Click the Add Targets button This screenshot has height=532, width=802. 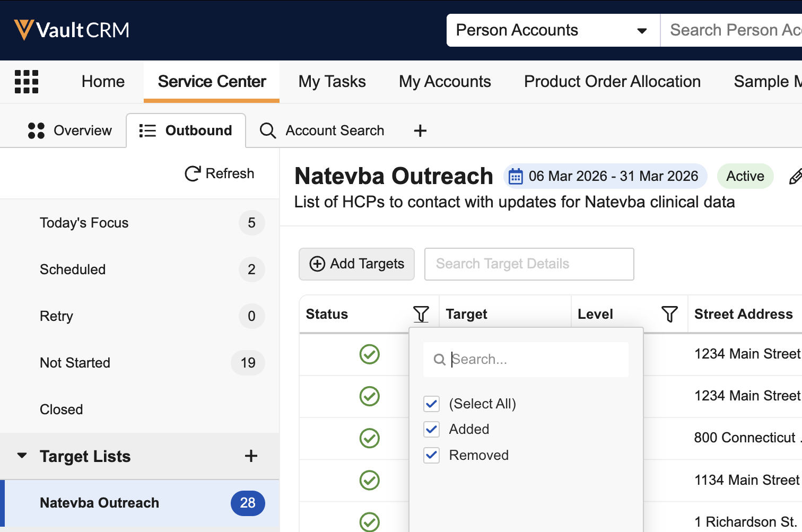tap(356, 264)
